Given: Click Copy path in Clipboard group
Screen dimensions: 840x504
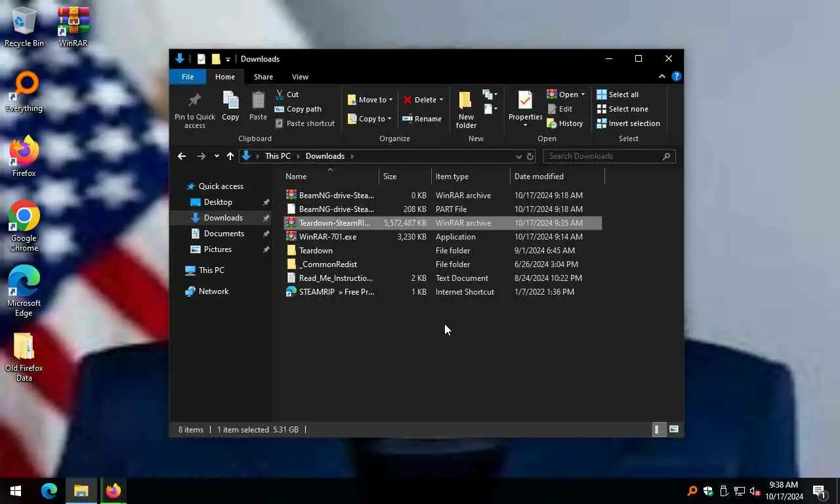Looking at the screenshot, I should click(298, 109).
